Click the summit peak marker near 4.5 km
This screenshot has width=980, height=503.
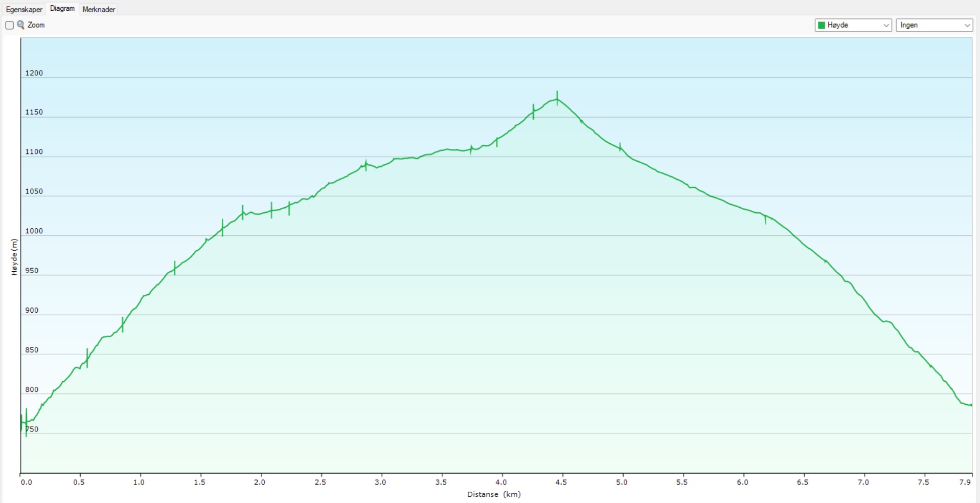tap(557, 98)
